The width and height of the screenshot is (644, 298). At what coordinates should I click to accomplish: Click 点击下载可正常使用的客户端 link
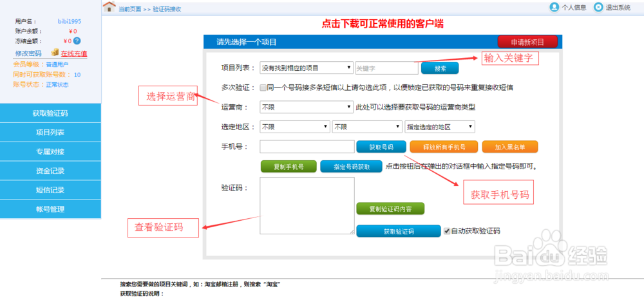coord(383,24)
